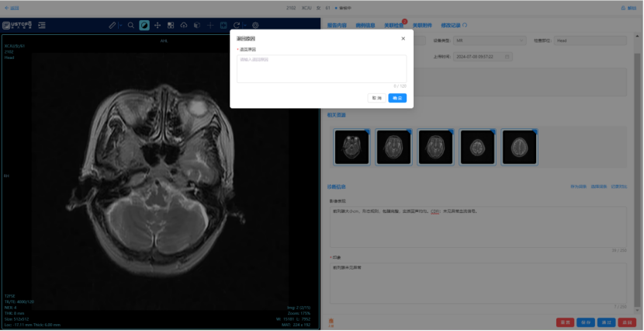Toggle the invert contrast tool

(x=144, y=26)
